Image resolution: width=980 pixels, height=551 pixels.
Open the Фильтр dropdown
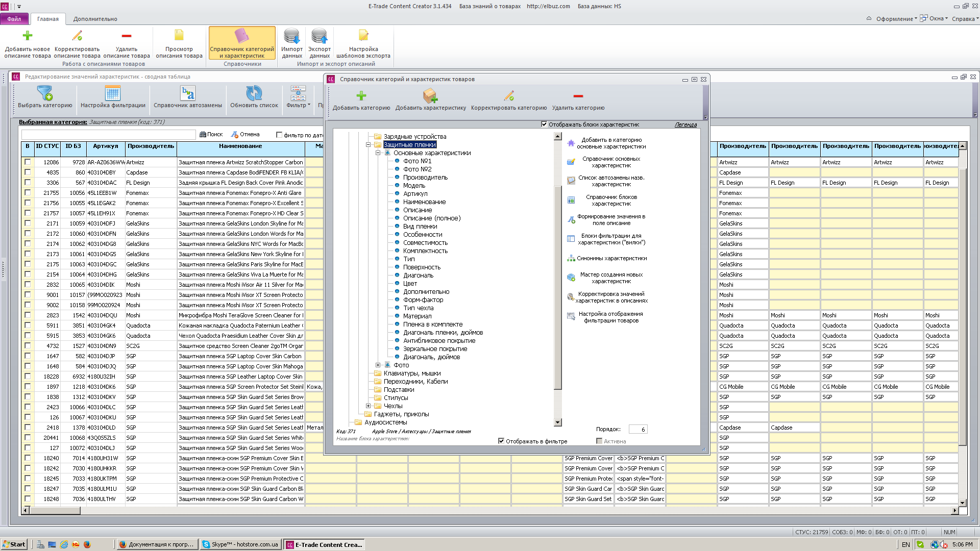click(298, 97)
